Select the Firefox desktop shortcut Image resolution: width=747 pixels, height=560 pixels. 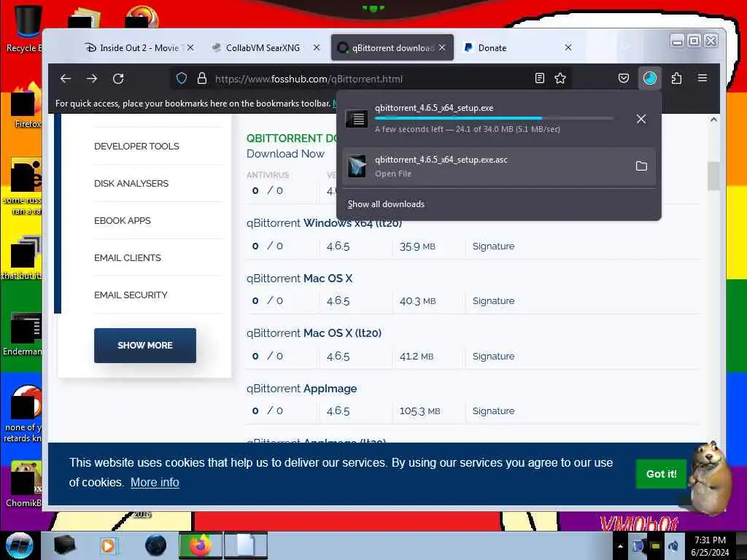coord(26,106)
